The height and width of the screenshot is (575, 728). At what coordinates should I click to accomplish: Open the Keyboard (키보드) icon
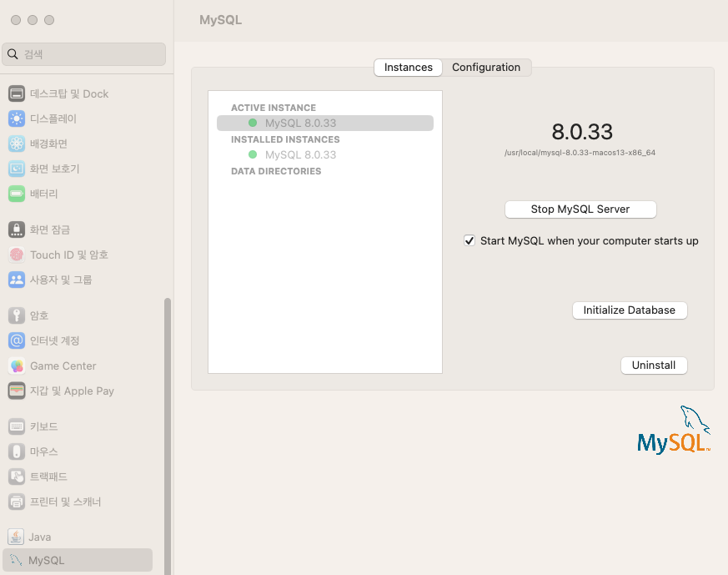(17, 426)
